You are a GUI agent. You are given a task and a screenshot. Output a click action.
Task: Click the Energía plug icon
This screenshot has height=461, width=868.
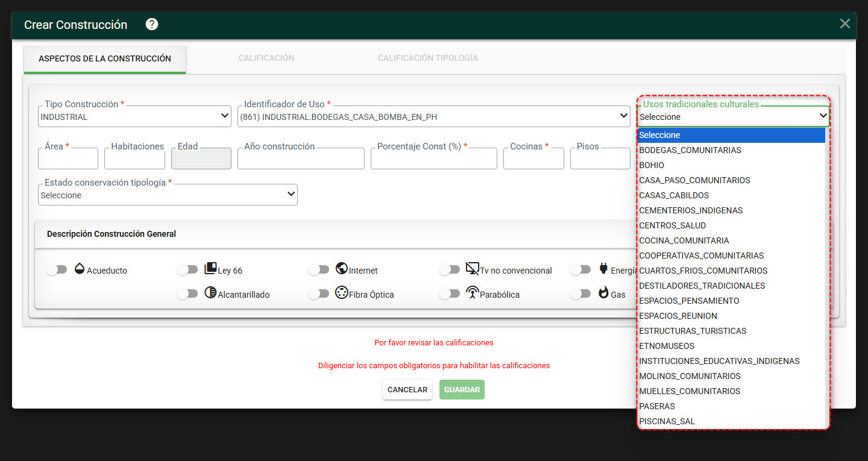tap(603, 268)
